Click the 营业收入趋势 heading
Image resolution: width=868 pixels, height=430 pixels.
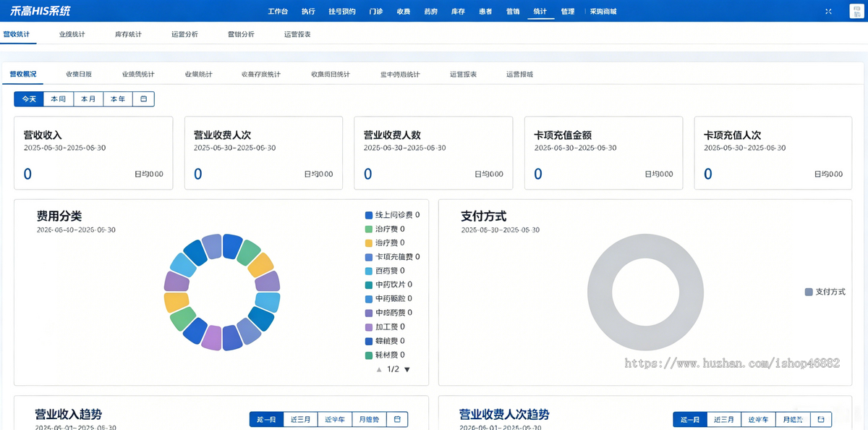coord(68,415)
